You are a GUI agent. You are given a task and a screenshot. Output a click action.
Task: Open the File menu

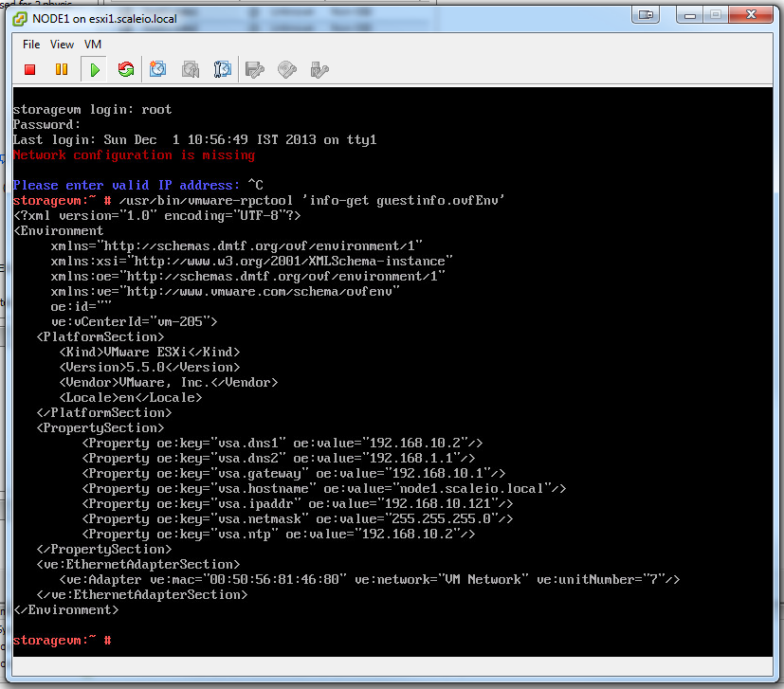[31, 45]
